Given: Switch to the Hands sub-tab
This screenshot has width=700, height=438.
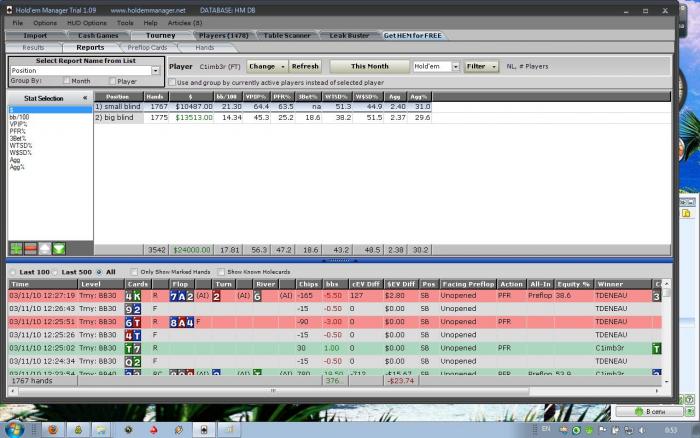Looking at the screenshot, I should pos(205,48).
